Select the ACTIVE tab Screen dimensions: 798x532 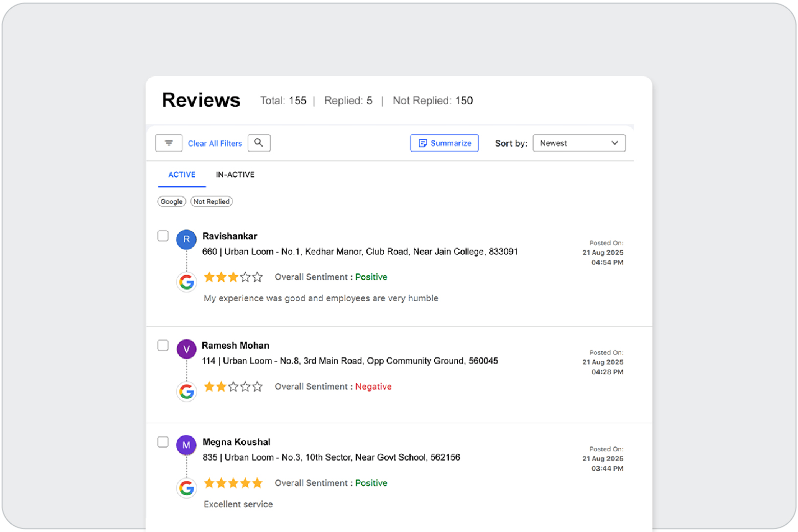[182, 175]
